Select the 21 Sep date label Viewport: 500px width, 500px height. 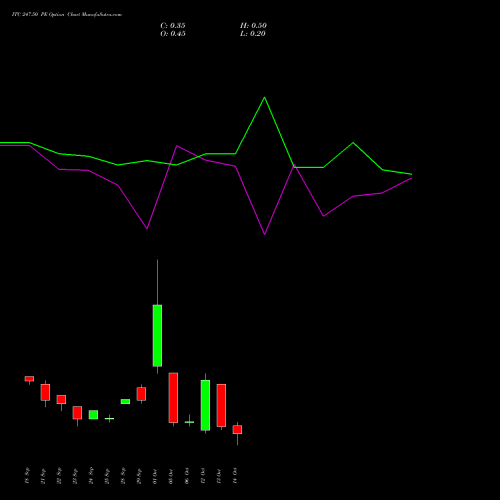click(x=43, y=476)
